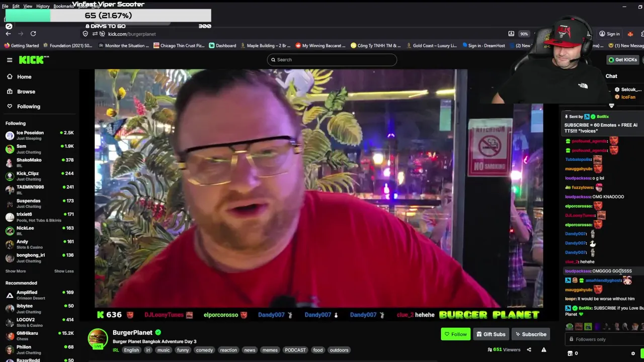The width and height of the screenshot is (644, 362).
Task: Collapse the pinned message with the arrow
Action: pos(612,106)
